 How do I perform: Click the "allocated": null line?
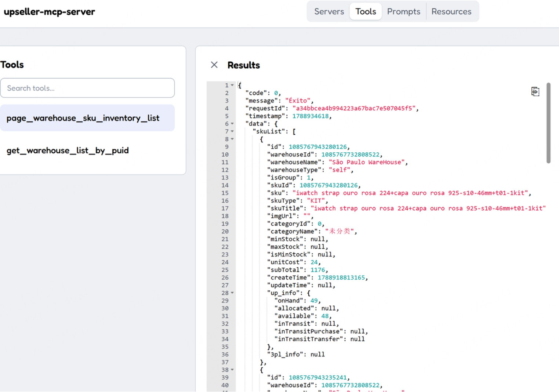click(307, 308)
